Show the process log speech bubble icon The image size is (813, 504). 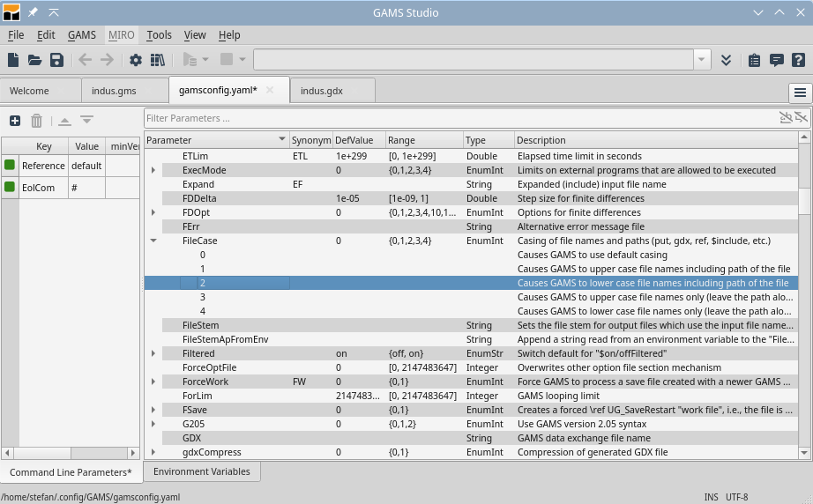[x=776, y=60]
